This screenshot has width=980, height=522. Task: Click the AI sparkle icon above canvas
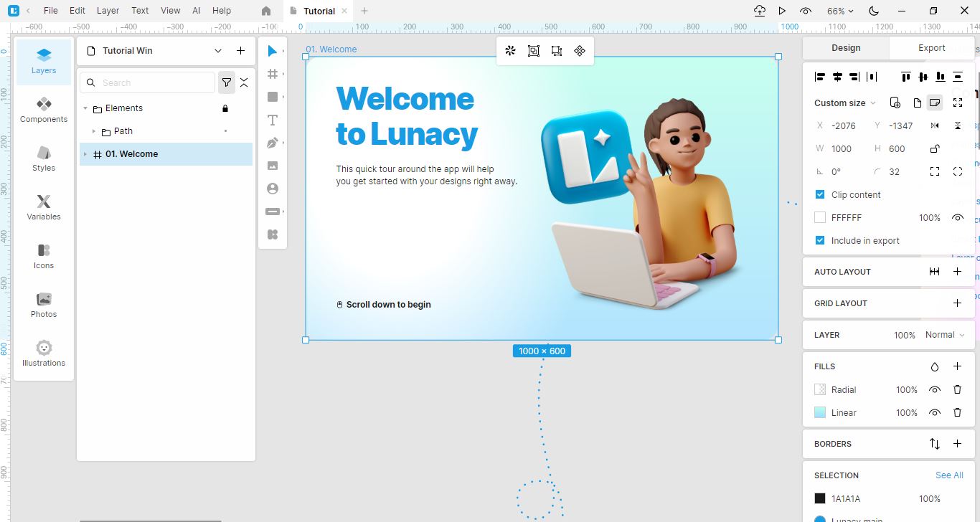[511, 51]
